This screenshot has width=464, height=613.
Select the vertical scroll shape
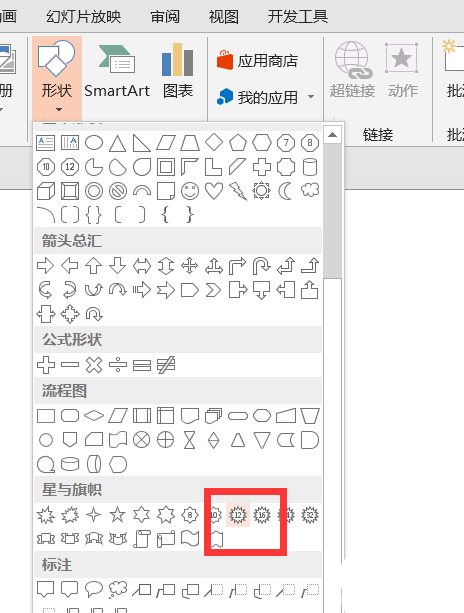coord(142,539)
